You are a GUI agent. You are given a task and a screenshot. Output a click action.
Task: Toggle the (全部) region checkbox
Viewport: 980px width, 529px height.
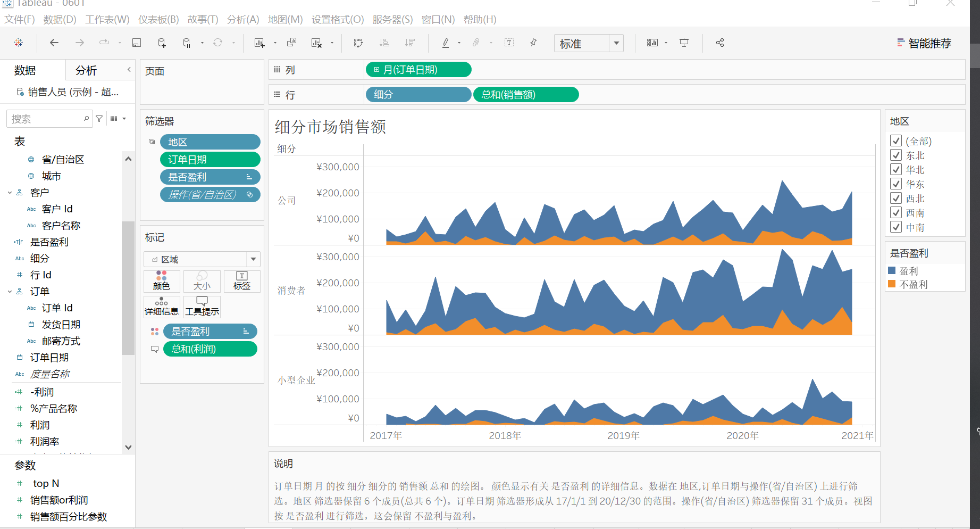click(896, 140)
